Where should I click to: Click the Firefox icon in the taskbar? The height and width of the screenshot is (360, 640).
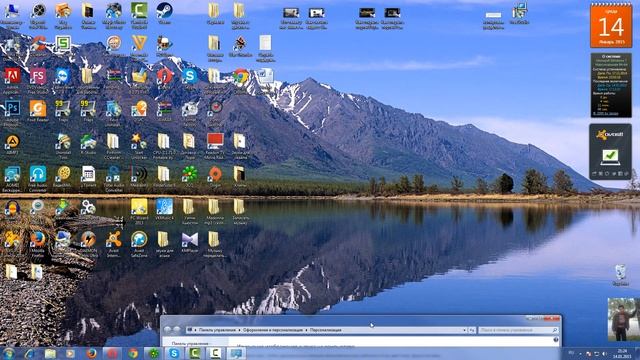tap(91, 353)
